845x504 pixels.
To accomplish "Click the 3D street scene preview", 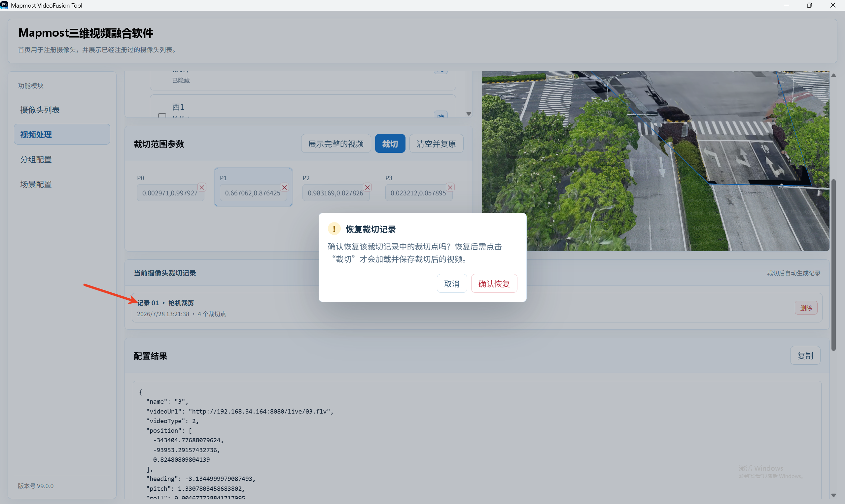I will (655, 161).
